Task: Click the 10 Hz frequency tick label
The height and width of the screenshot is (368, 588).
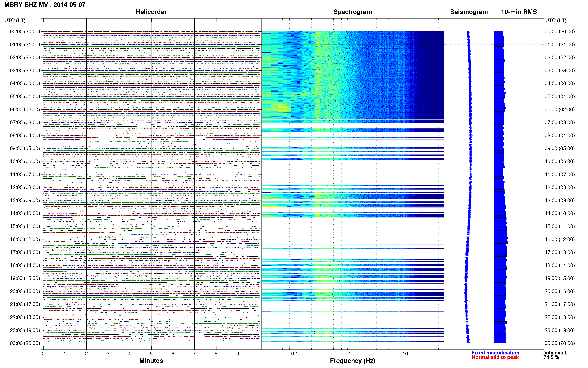Action: 405,353
